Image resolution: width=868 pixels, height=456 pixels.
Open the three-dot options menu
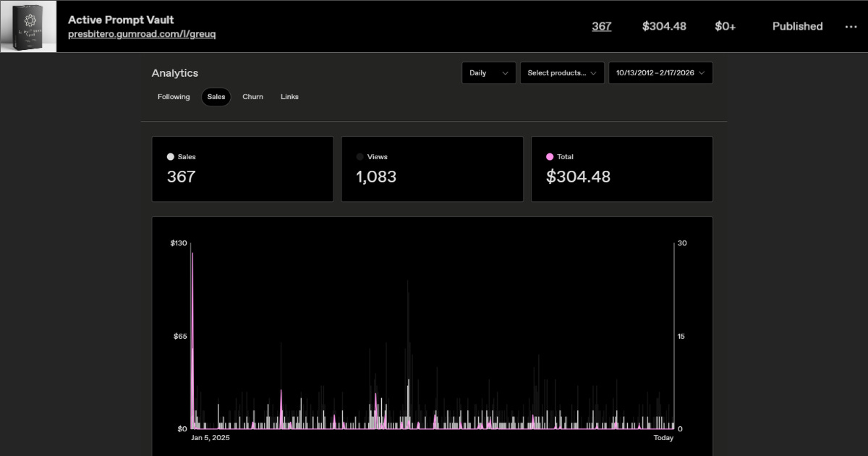851,26
